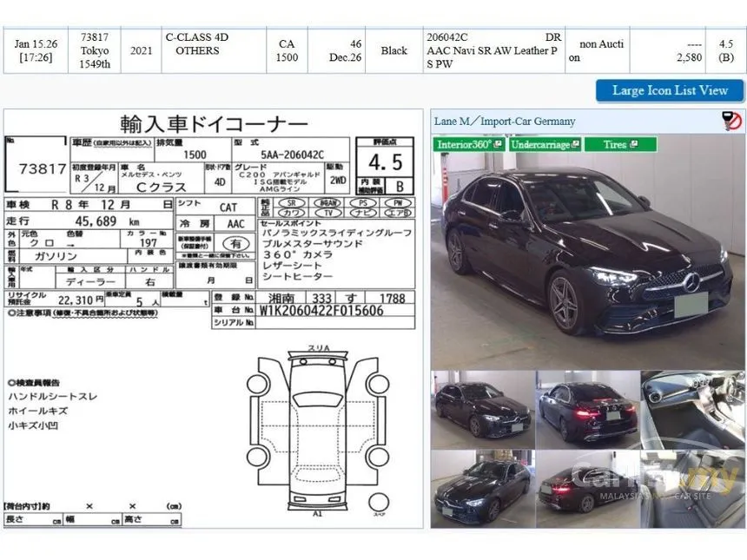This screenshot has height=560, width=747.
Task: Click the 'AAC Navi SR AW Leather' equipment cell
Action: click(493, 50)
